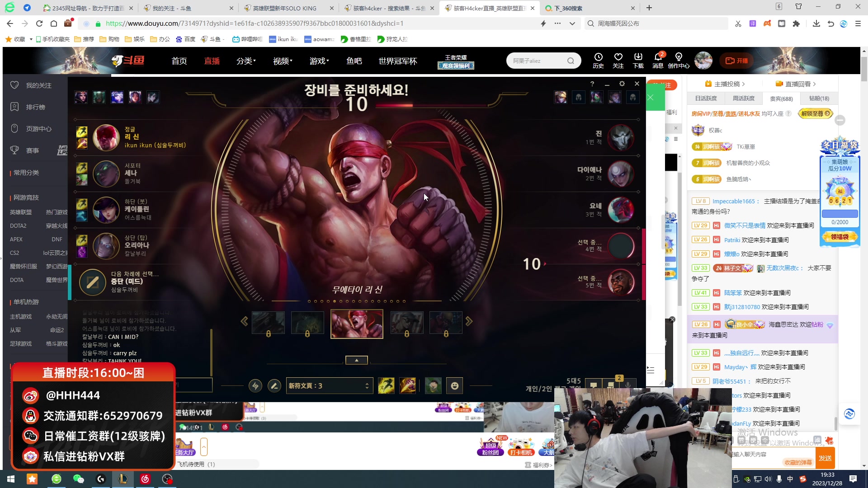
Task: Expand 收藏 bookmarks dropdown arrow
Action: (31, 39)
